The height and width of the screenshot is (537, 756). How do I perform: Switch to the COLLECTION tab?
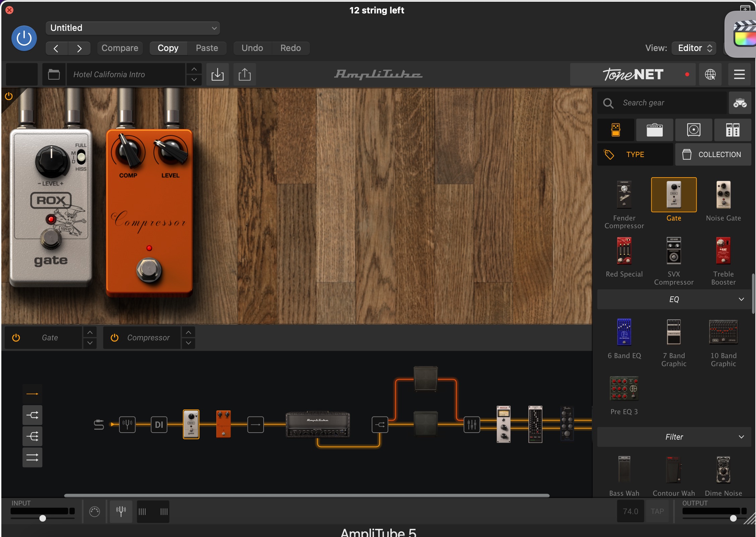pyautogui.click(x=713, y=154)
